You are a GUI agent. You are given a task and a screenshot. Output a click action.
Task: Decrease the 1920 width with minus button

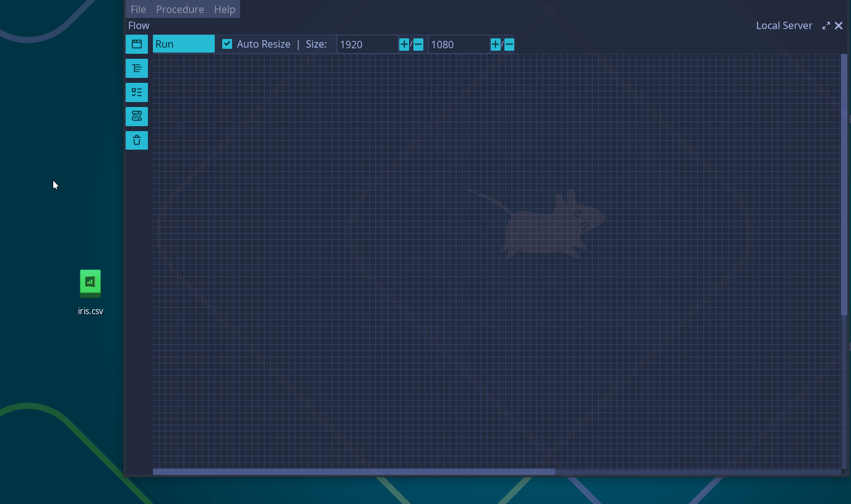(418, 45)
